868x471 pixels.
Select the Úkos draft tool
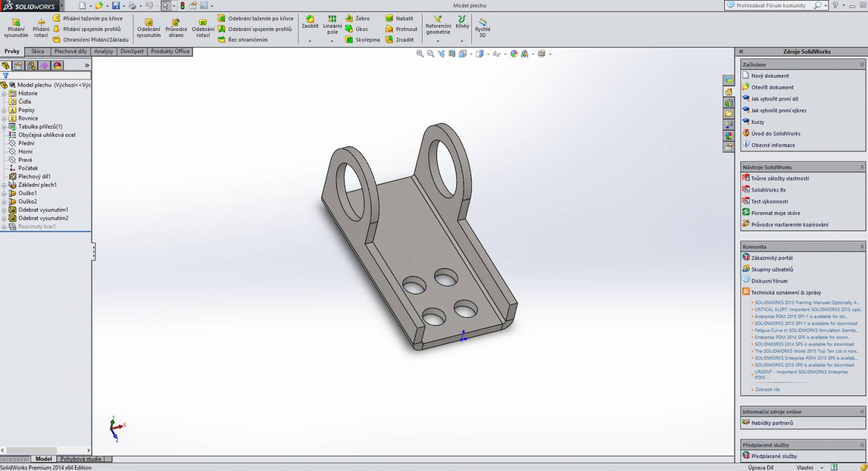[356, 29]
